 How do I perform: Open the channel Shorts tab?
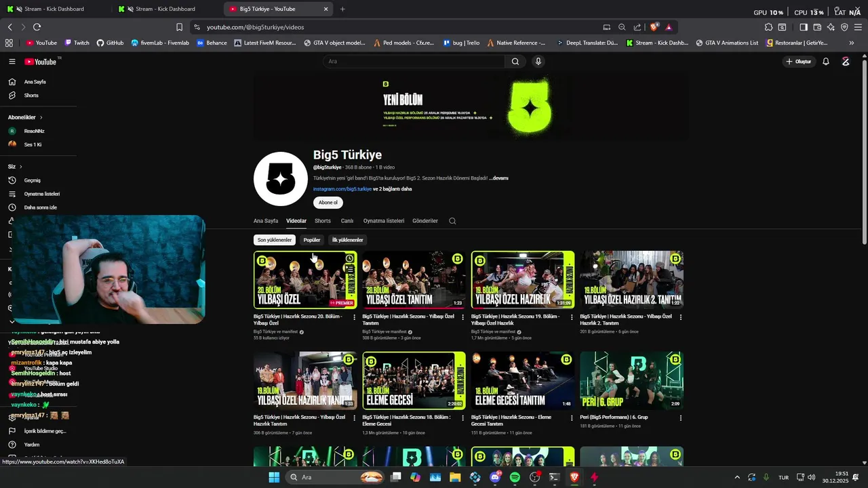coord(323,221)
